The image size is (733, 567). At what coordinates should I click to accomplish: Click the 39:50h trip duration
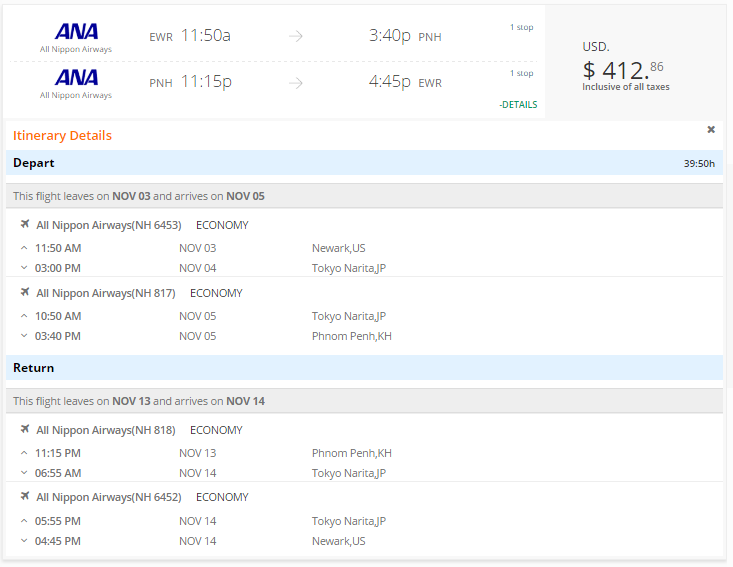pyautogui.click(x=699, y=164)
